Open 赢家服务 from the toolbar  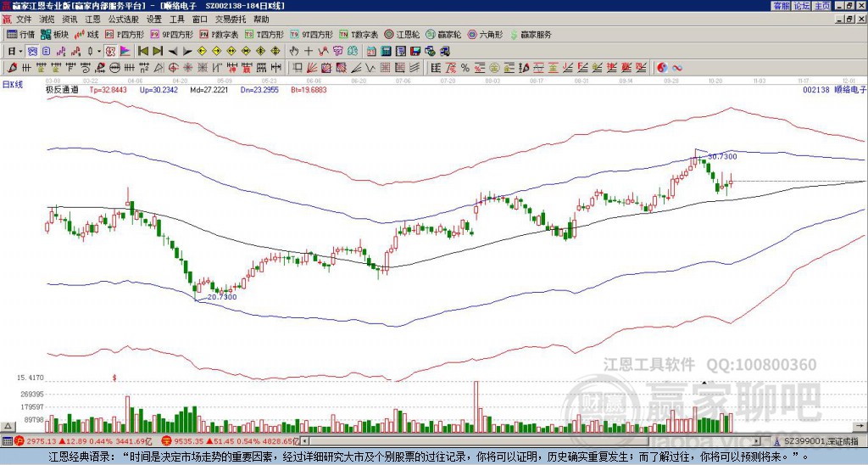[531, 34]
